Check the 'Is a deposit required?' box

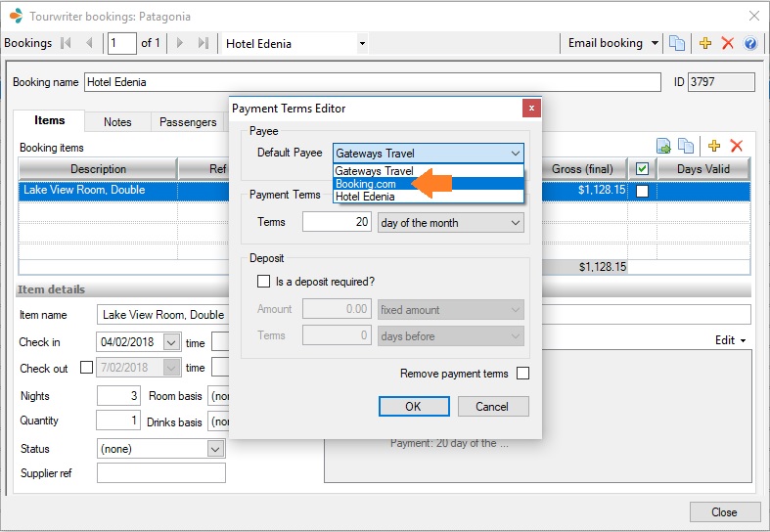point(263,282)
